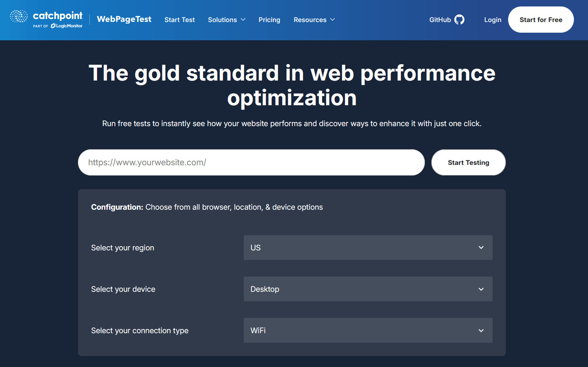Click the GitHub octocat icon
The height and width of the screenshot is (367, 588).
pos(459,19)
